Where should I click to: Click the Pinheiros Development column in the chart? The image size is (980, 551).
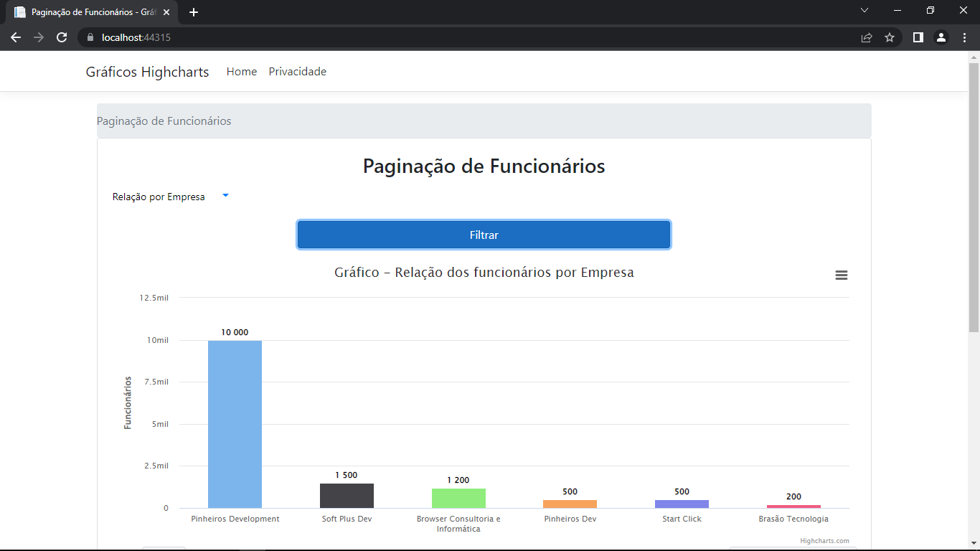[235, 423]
